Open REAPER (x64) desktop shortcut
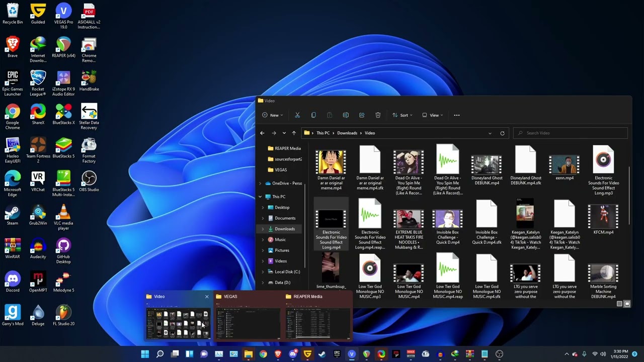The image size is (644, 362). tap(63, 48)
